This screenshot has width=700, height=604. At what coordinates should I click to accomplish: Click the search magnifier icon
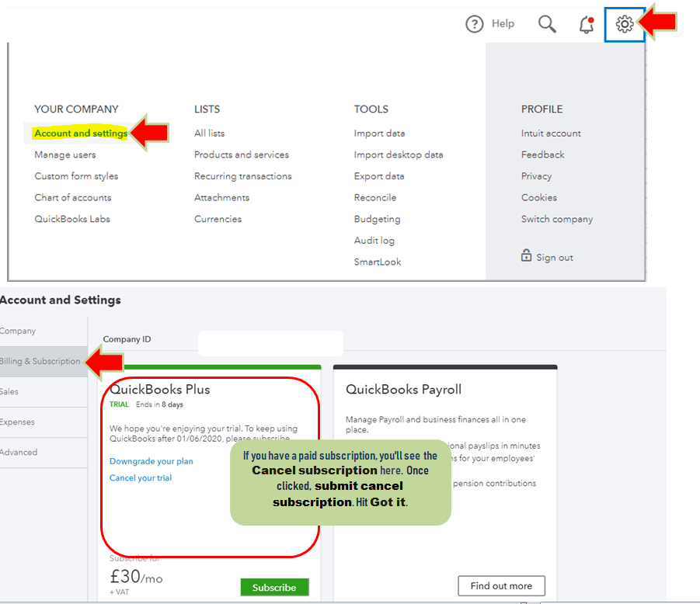tap(547, 23)
